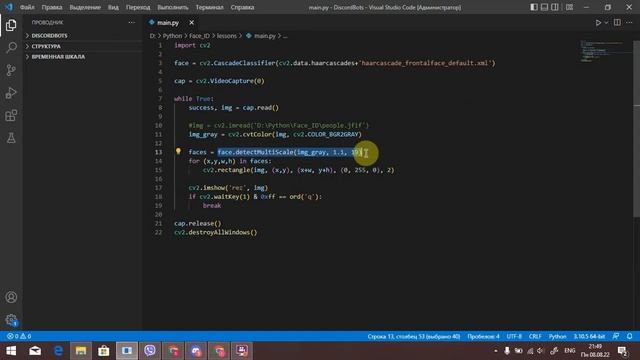Open the Accounts icon in activity bar
This screenshot has width=640, height=360.
tap(11, 297)
